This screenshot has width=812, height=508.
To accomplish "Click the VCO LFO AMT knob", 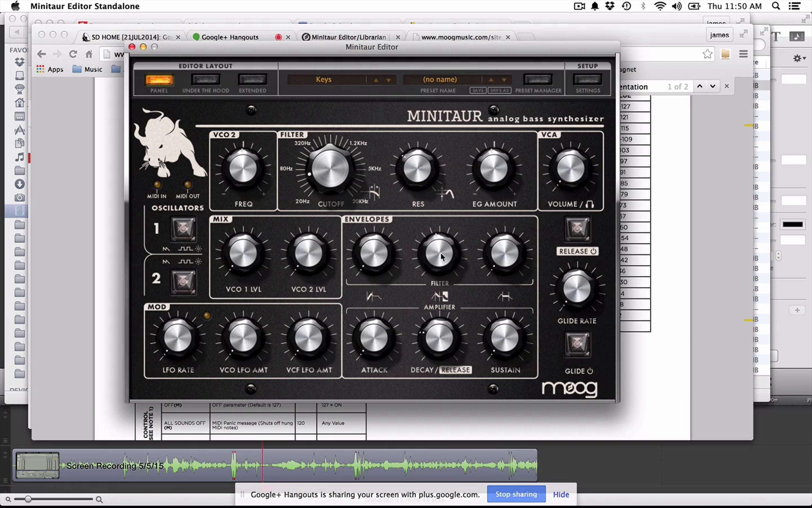I will tap(243, 338).
